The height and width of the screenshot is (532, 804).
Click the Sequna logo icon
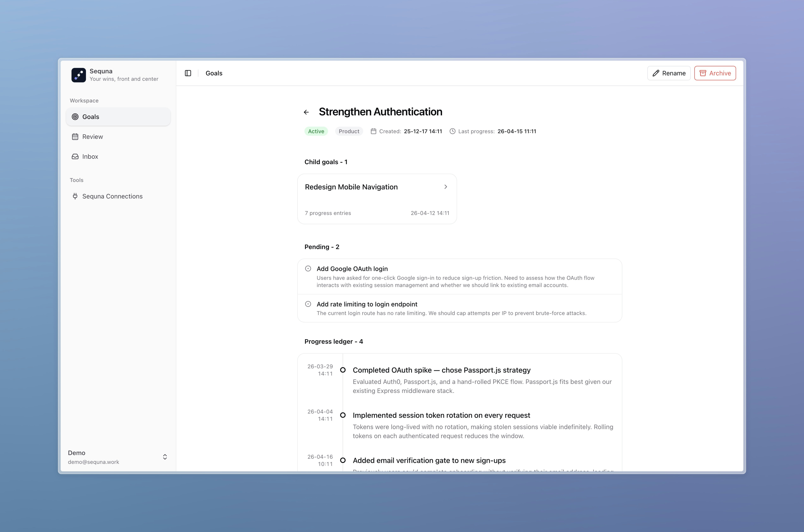78,75
